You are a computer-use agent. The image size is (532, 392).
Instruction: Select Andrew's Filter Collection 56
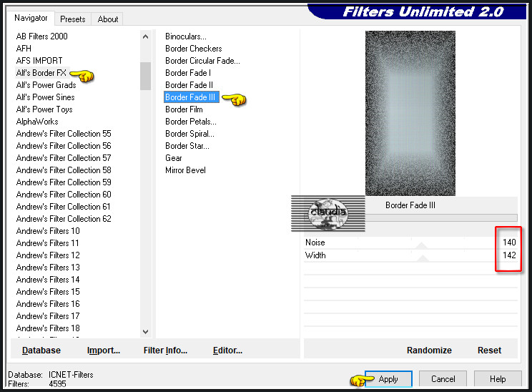pyautogui.click(x=64, y=146)
